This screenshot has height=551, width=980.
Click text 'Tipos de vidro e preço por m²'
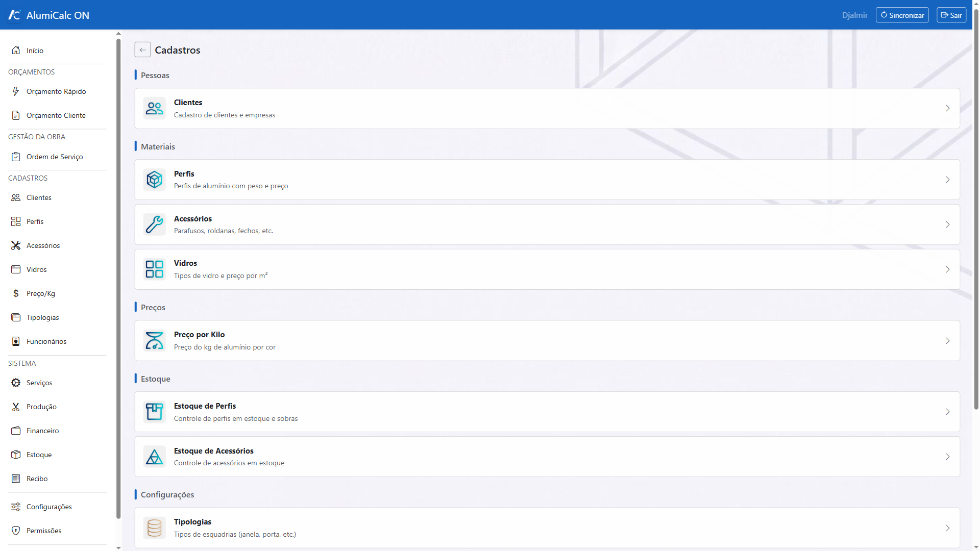220,275
